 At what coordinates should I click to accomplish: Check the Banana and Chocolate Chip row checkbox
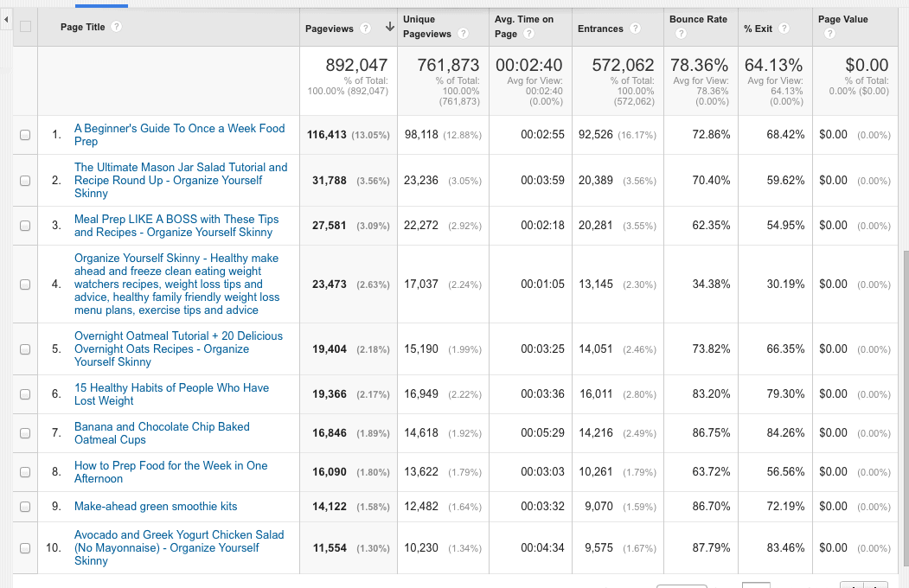coord(25,433)
